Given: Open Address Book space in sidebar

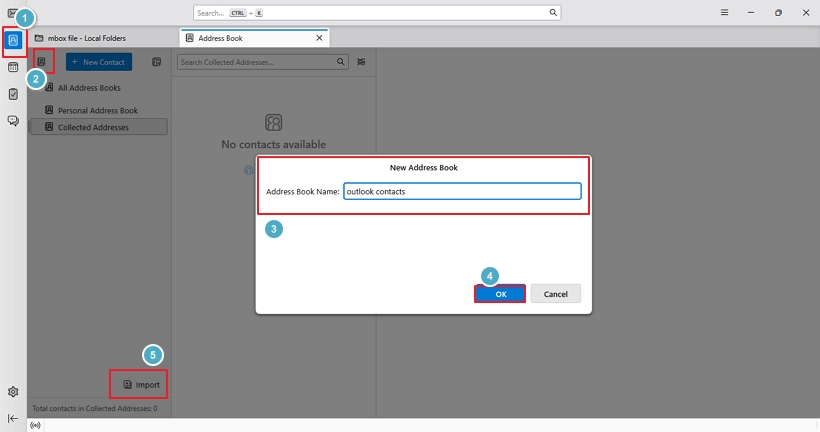Looking at the screenshot, I should pyautogui.click(x=13, y=40).
